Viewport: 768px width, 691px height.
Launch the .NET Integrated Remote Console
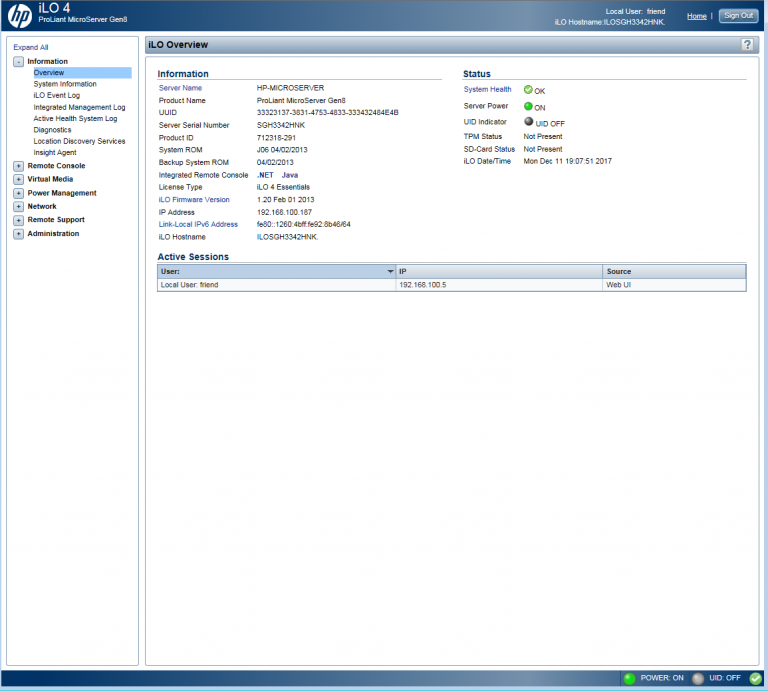coord(265,175)
